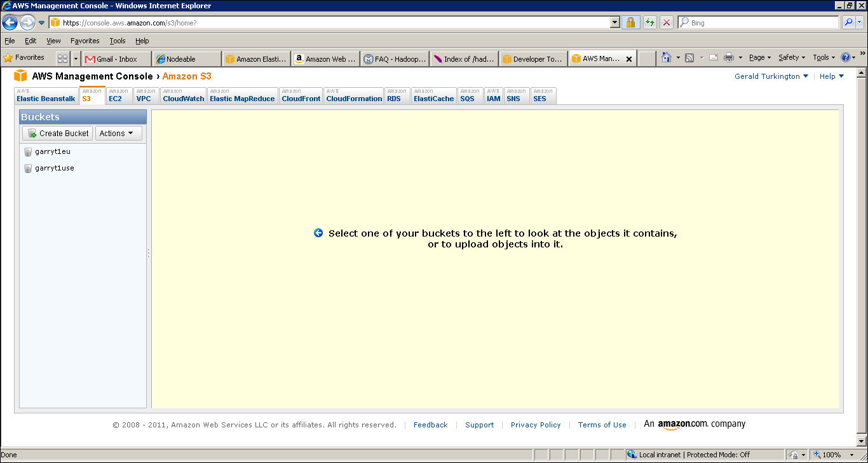Go to the CloudFront tab
The image size is (868, 463).
pyautogui.click(x=301, y=96)
